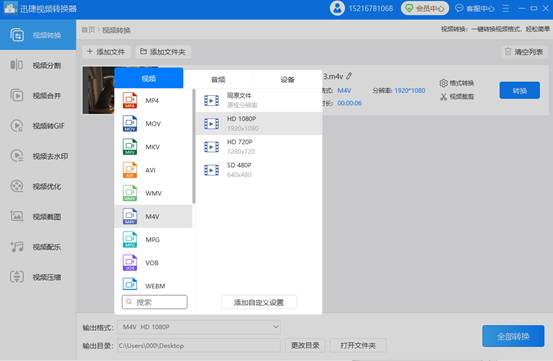Select the M4V format icon
Screen dimensions: 553x361
[130, 216]
